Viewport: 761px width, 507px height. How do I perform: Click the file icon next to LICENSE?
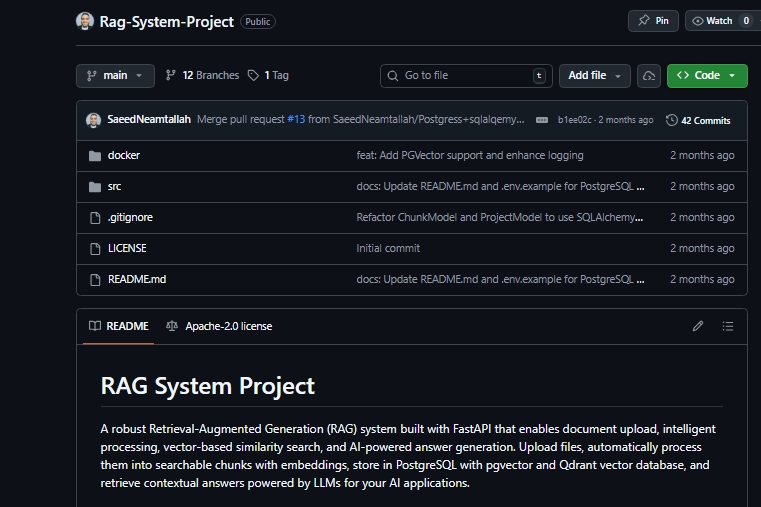pos(95,249)
